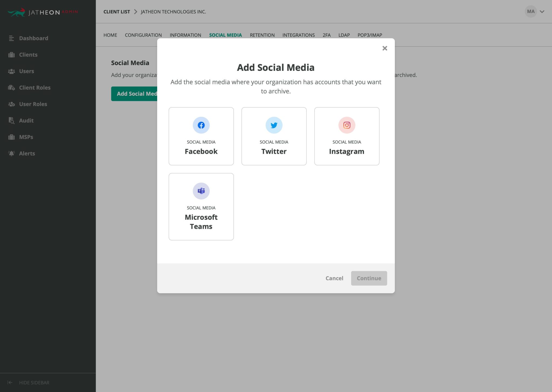Screen dimensions: 552x392
Task: Click the Instagram camera icon
Action: coord(347,125)
